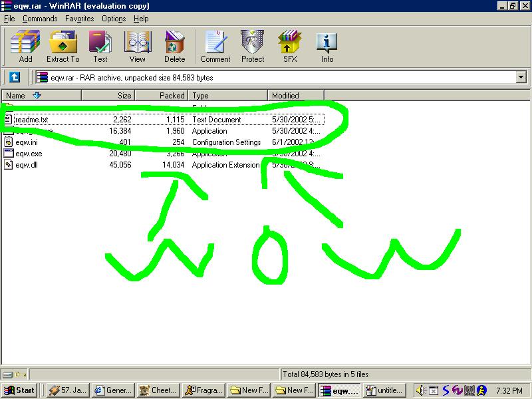Viewport: 532px width, 399px height.
Task: Click the Add toolbar icon
Action: pyautogui.click(x=25, y=46)
